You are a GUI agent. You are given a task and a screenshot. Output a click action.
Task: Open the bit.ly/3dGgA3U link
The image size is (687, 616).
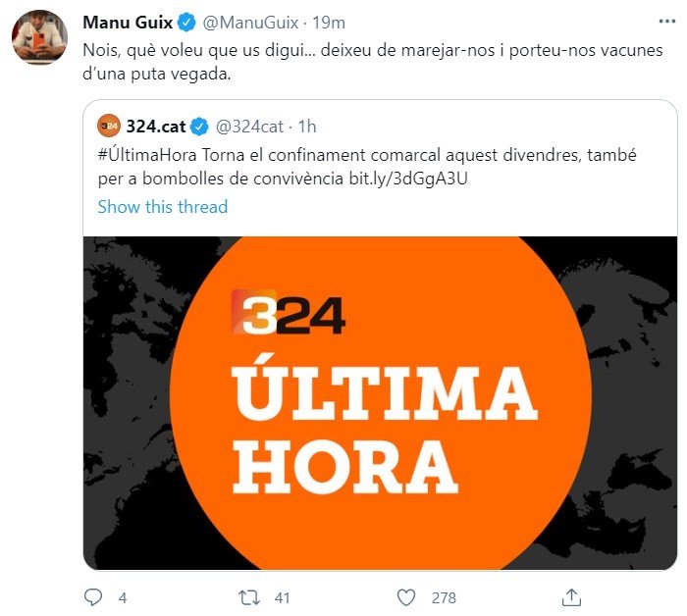tap(408, 179)
